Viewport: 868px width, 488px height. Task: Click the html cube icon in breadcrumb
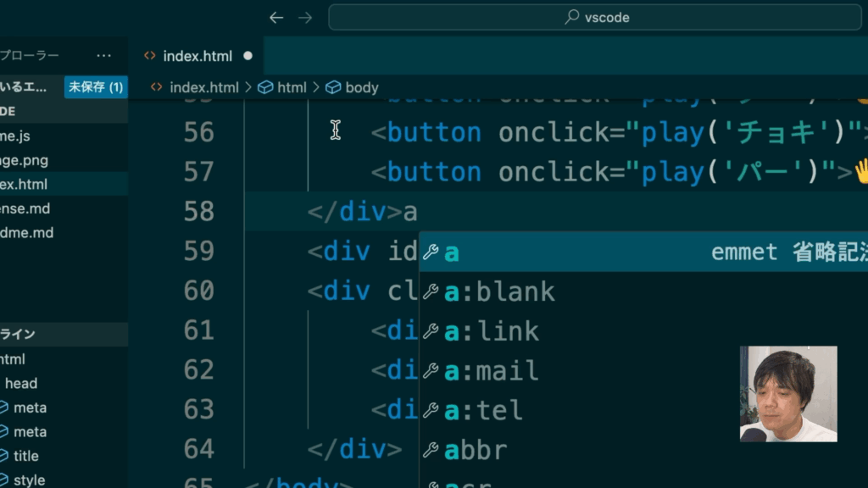pyautogui.click(x=265, y=87)
